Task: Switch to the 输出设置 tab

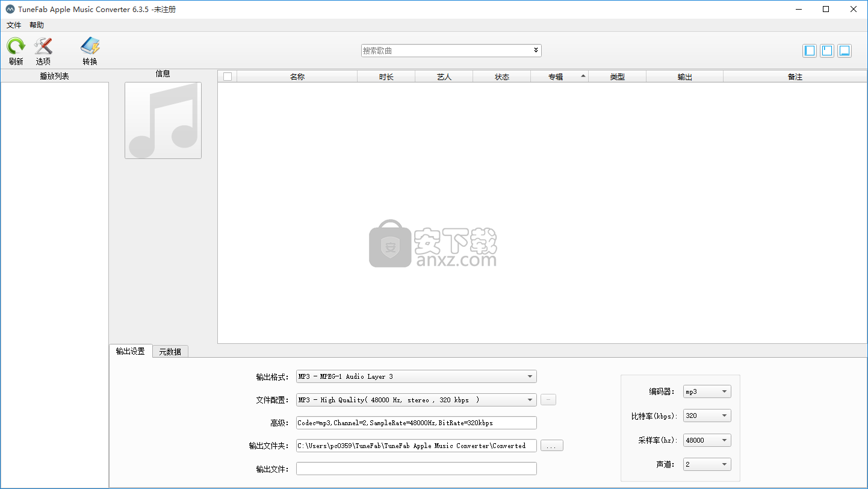Action: [x=130, y=351]
